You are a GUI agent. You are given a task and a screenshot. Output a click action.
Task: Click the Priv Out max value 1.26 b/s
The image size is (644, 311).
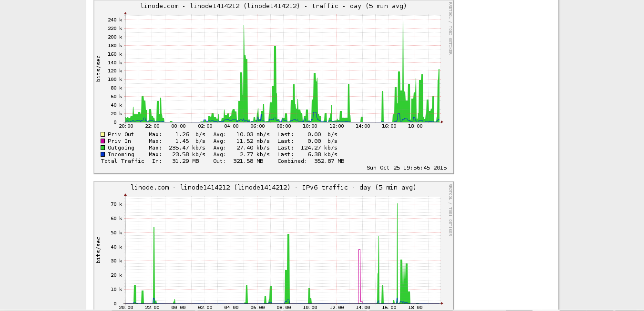coord(191,134)
